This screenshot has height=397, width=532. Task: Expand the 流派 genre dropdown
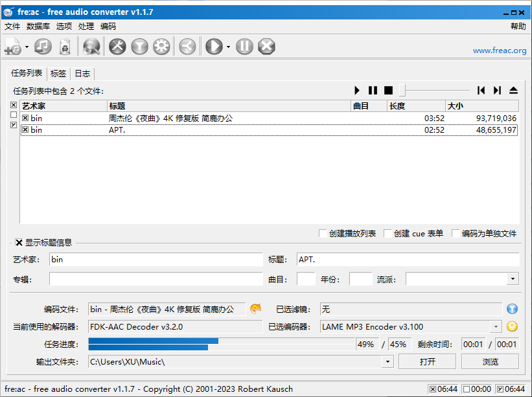tap(513, 279)
